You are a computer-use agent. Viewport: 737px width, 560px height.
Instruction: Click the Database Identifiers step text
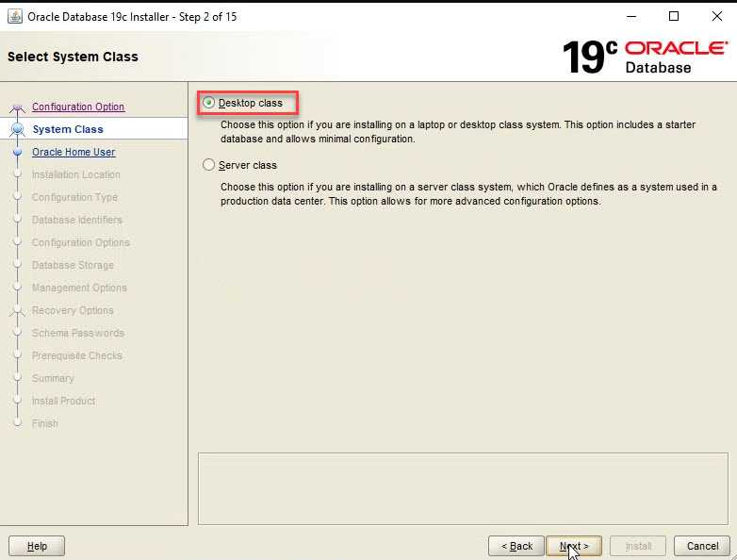tap(77, 220)
